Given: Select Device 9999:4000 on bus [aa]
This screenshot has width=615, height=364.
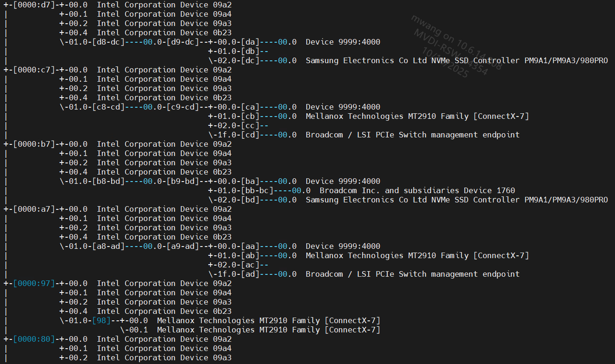Looking at the screenshot, I should tap(343, 246).
